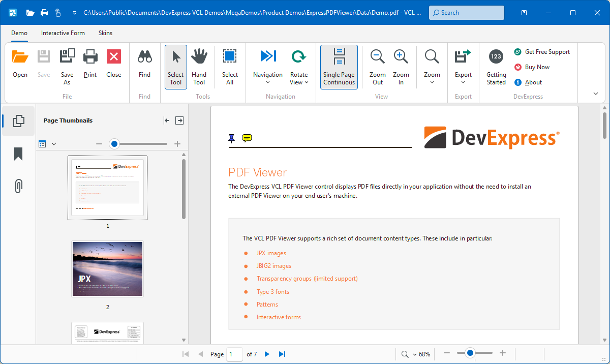The height and width of the screenshot is (364, 610).
Task: Click the printer icon in the title bar
Action: pyautogui.click(x=44, y=12)
